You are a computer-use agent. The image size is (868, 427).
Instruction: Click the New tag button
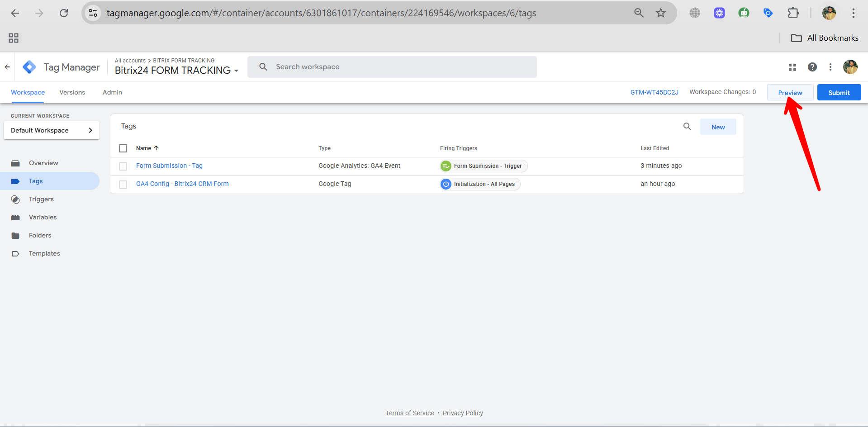(718, 127)
